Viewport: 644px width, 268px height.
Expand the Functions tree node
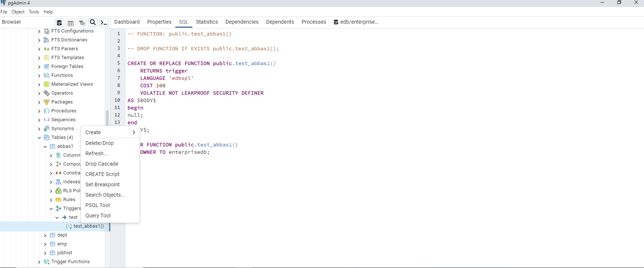[x=39, y=75]
